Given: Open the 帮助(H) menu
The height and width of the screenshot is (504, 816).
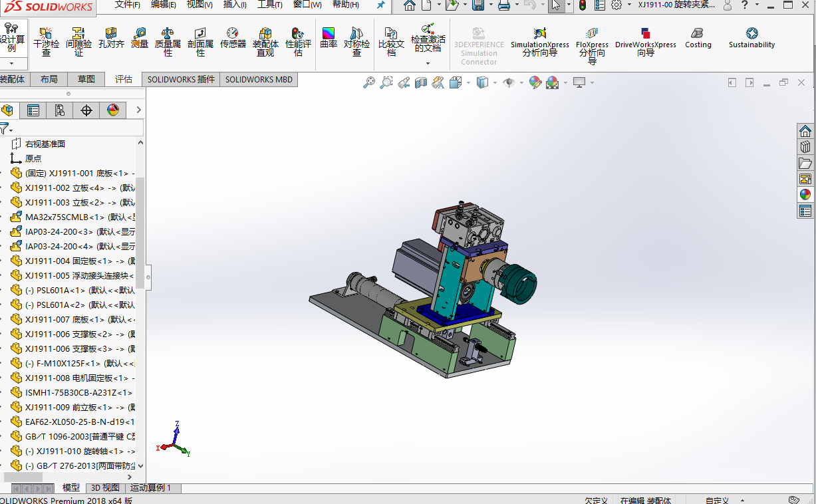Looking at the screenshot, I should click(x=345, y=5).
